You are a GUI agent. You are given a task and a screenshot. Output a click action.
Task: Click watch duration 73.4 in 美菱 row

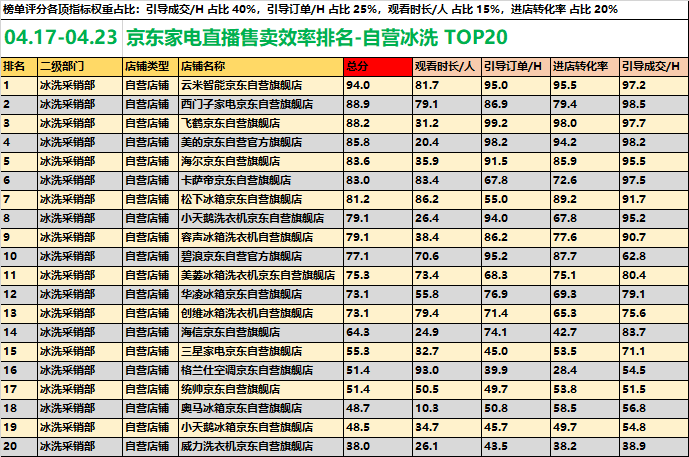click(447, 276)
